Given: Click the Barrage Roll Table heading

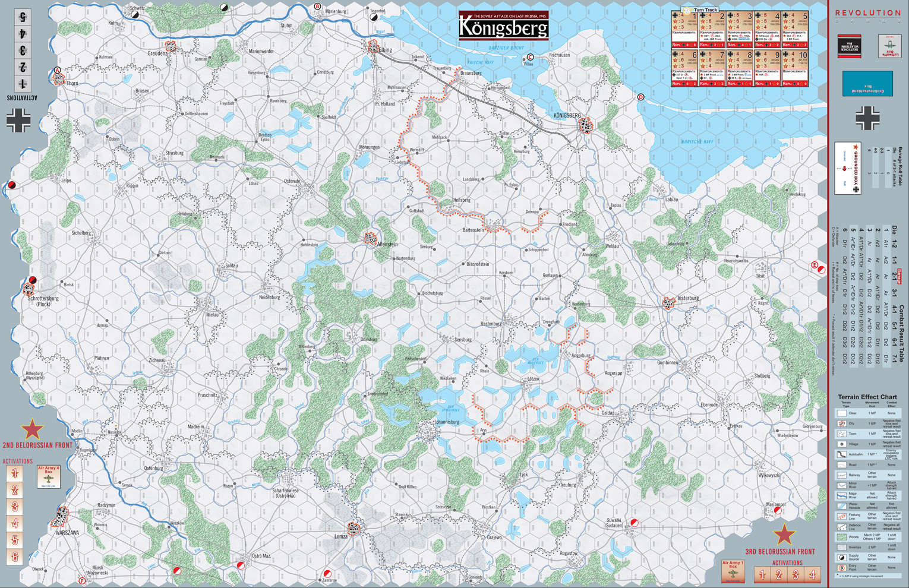Looking at the screenshot, I should (900, 166).
